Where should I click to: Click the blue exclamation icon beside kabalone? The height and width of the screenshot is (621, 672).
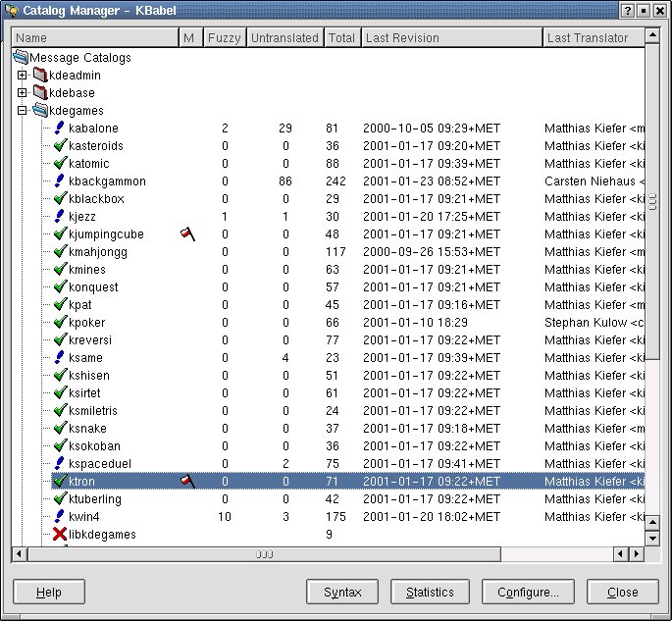pos(59,129)
